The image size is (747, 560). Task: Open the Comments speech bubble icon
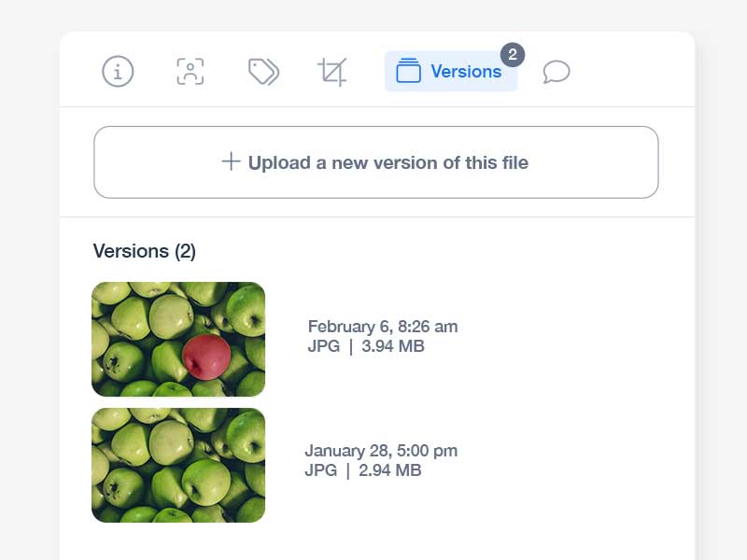[x=557, y=72]
